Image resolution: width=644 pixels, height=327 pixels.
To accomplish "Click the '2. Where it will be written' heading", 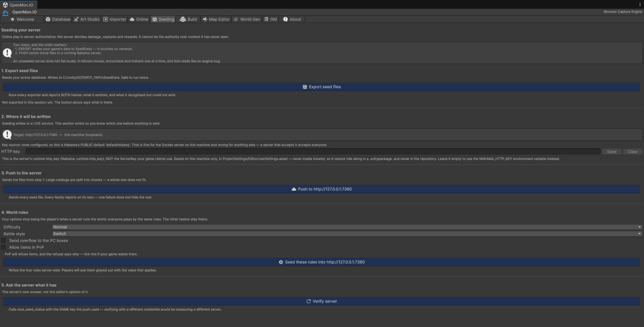I will pyautogui.click(x=26, y=117).
